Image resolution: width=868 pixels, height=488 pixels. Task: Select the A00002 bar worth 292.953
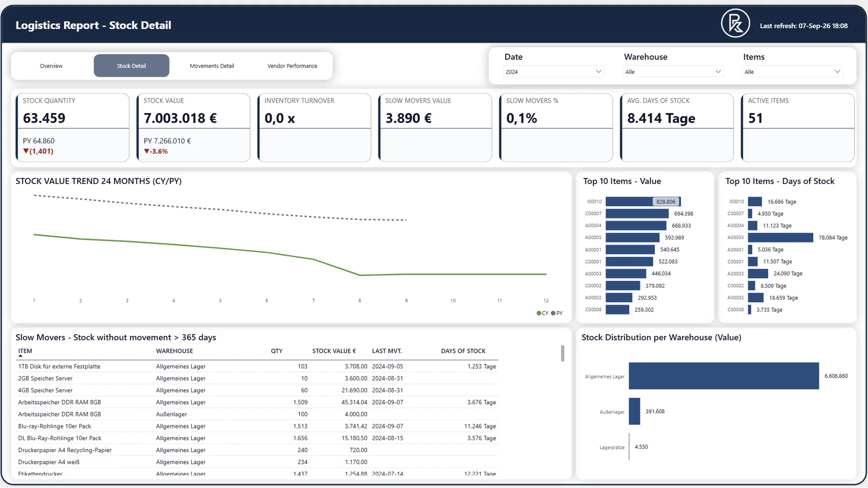[x=619, y=298]
